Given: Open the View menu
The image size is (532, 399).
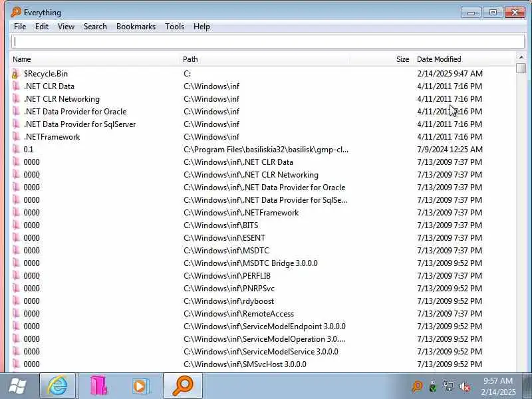Looking at the screenshot, I should click(x=66, y=27).
